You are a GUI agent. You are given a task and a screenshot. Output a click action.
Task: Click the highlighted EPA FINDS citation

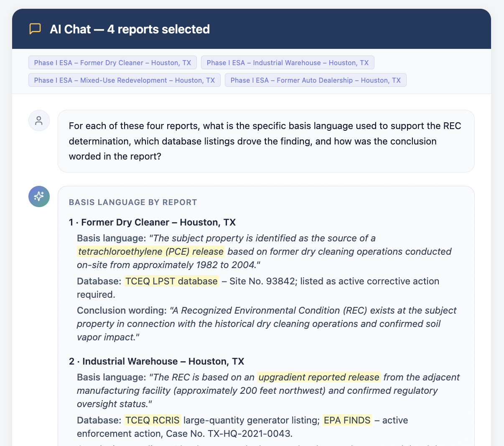347,420
